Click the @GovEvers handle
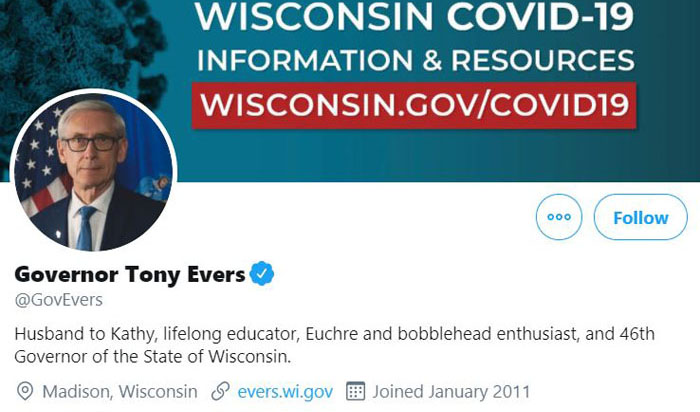The width and height of the screenshot is (700, 412). 58,300
